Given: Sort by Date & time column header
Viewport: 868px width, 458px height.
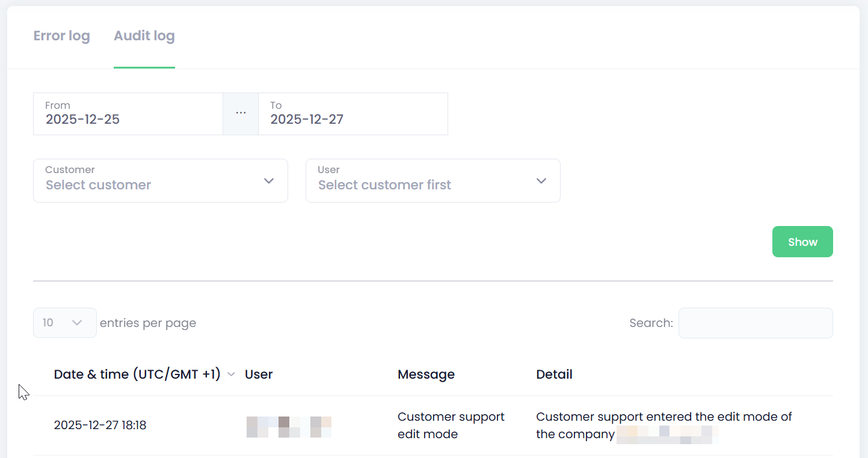Looking at the screenshot, I should 137,374.
